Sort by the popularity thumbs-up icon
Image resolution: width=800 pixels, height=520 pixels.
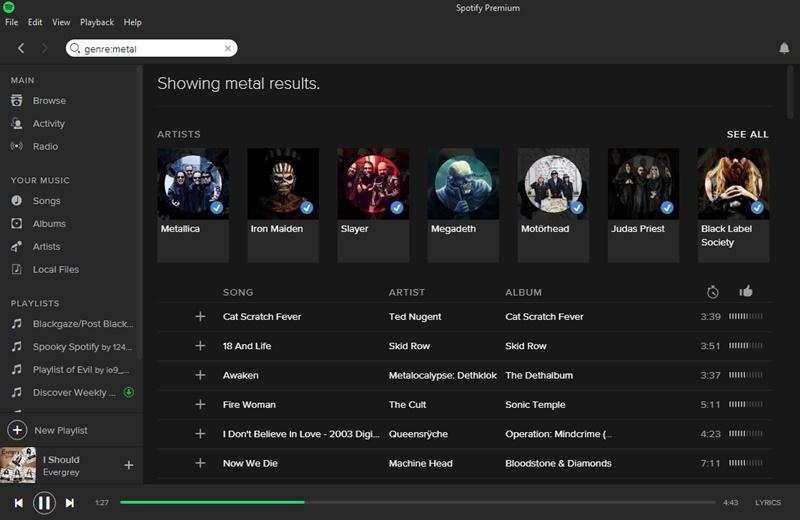745,291
